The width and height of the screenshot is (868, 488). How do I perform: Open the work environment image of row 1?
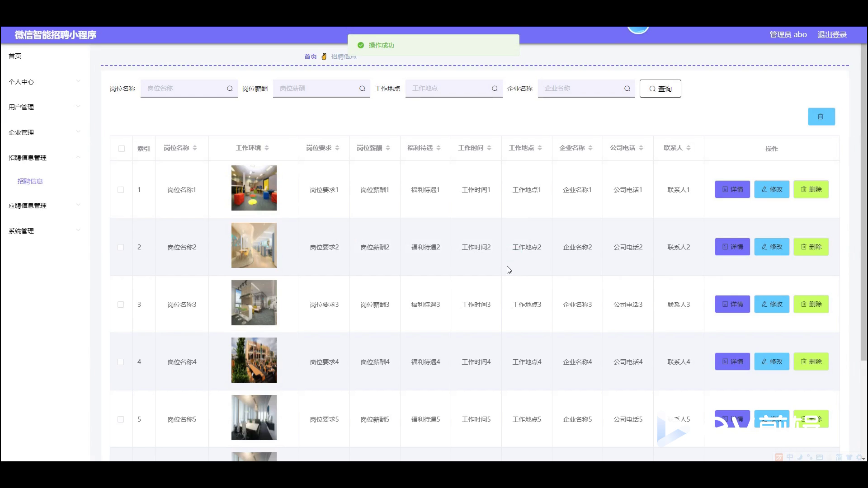254,188
